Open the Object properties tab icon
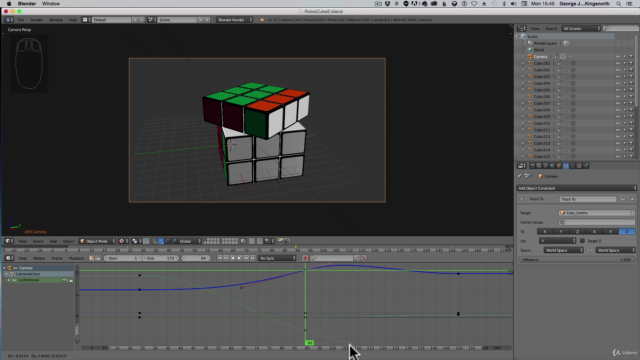Image resolution: width=640 pixels, height=360 pixels. (x=559, y=166)
